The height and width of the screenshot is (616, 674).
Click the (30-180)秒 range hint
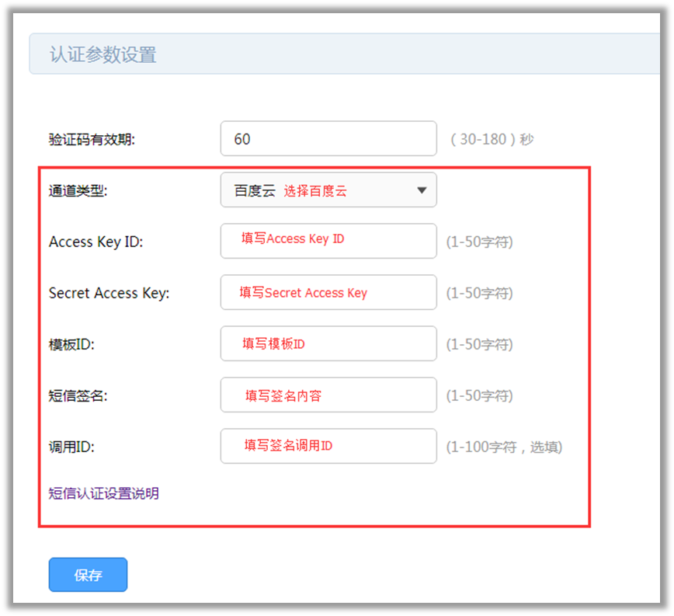click(x=492, y=140)
